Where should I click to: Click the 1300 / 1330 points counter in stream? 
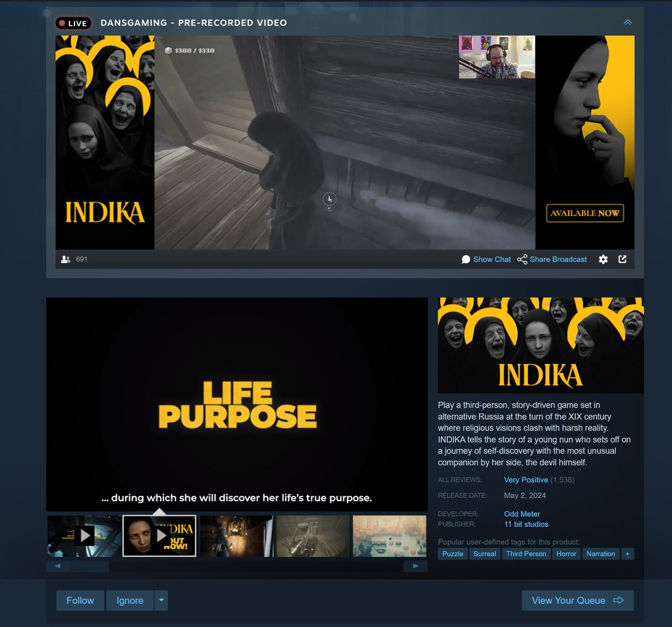(x=190, y=50)
